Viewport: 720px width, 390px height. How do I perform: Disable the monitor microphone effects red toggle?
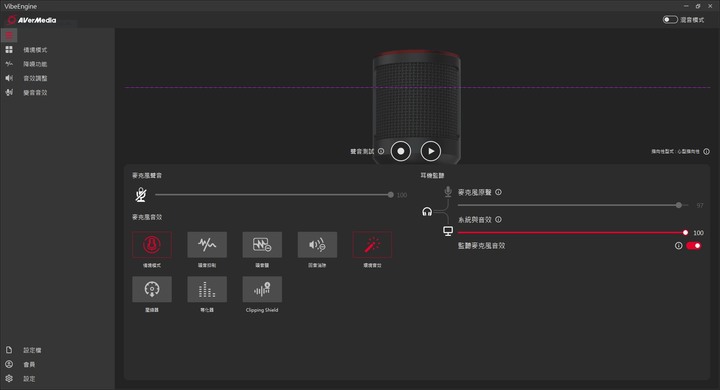pyautogui.click(x=694, y=246)
